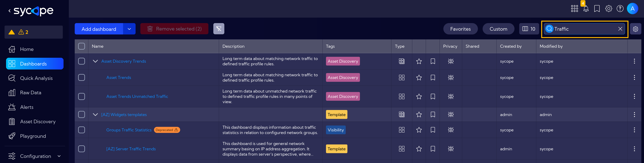Filter by Custom dashboards
This screenshot has height=163, width=644.
(x=498, y=29)
